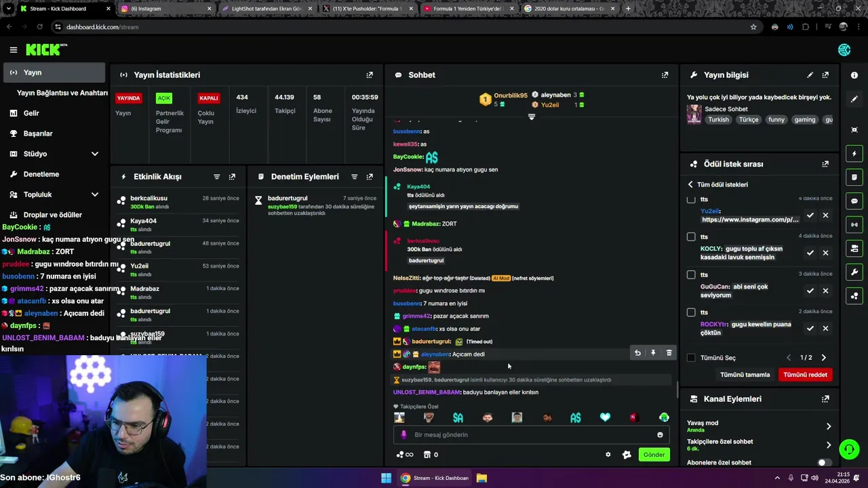Delete aleynaben's chat message with trash icon
Screen dimensions: 868x488
[669, 353]
